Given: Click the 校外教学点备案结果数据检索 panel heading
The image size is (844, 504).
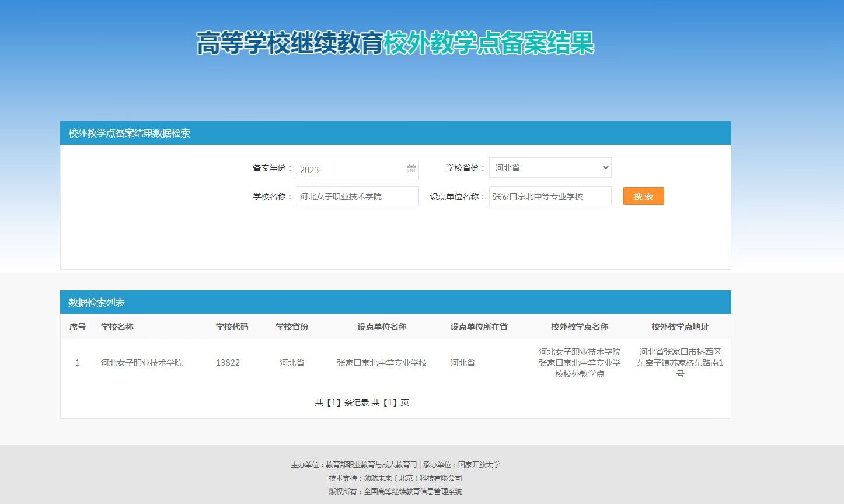Looking at the screenshot, I should (x=129, y=133).
